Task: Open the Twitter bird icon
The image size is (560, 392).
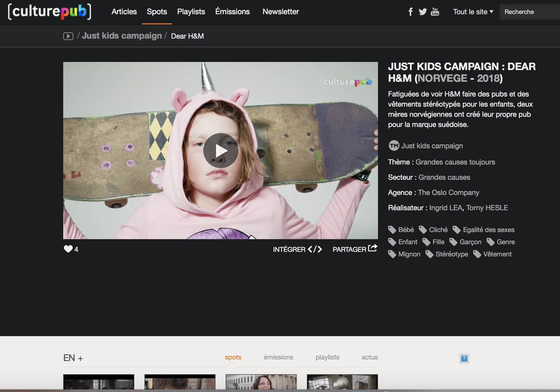Action: click(423, 12)
